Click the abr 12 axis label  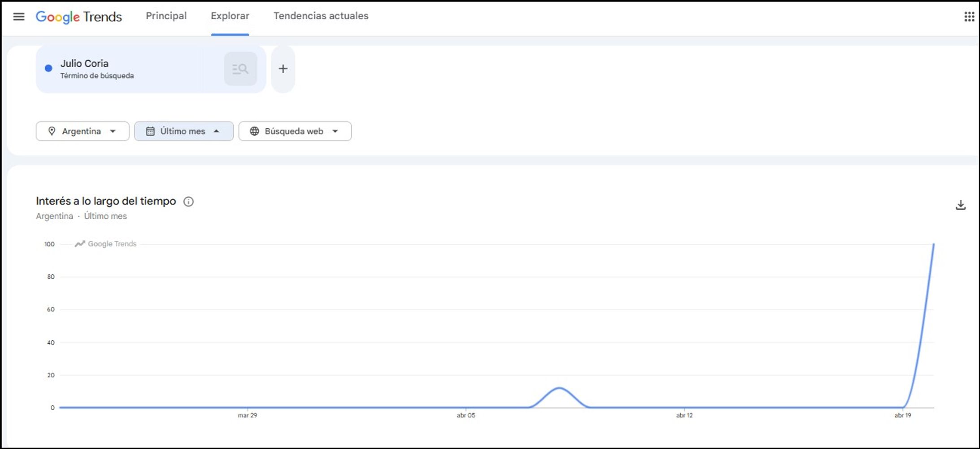(x=684, y=415)
